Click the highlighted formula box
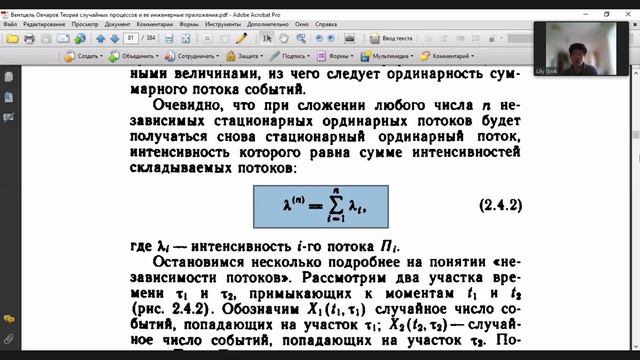 click(x=321, y=207)
